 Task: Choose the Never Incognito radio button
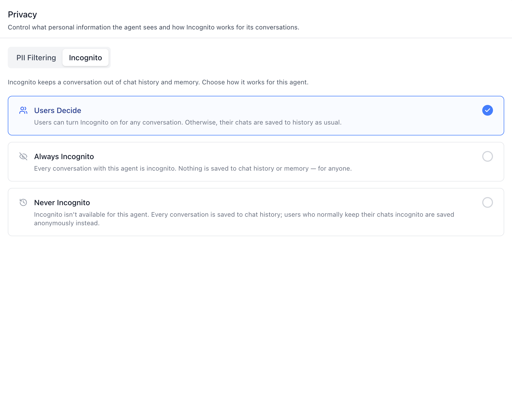click(x=487, y=202)
